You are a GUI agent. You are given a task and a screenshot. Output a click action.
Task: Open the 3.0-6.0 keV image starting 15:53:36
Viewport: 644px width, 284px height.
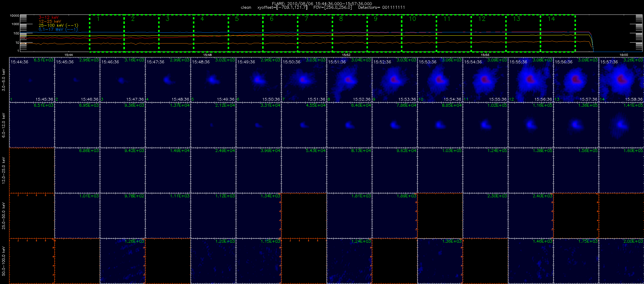click(440, 80)
